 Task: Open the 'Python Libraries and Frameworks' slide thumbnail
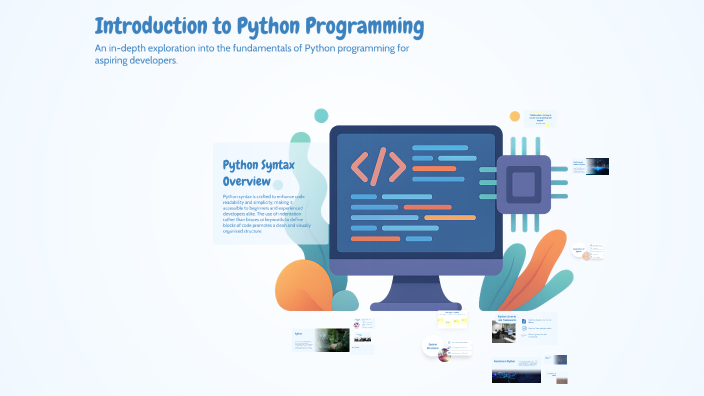tap(524, 328)
